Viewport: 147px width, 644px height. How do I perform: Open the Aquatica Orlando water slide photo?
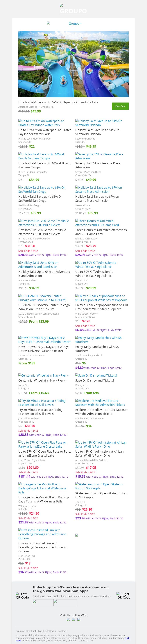(73, 64)
